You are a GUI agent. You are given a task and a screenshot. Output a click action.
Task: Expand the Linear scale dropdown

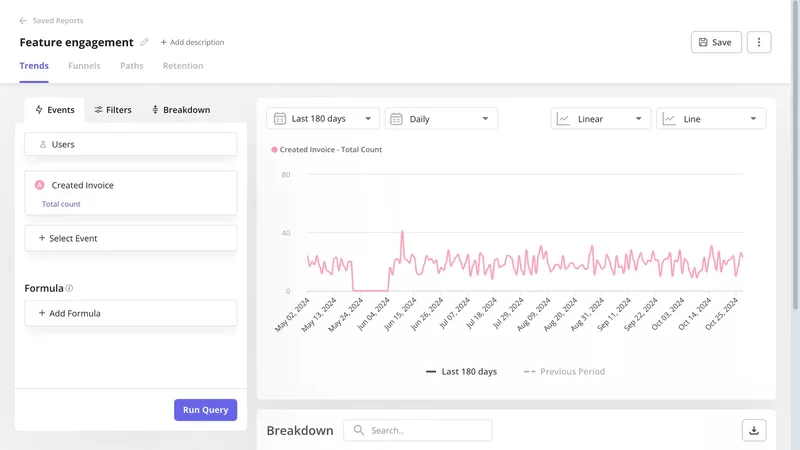[601, 119]
